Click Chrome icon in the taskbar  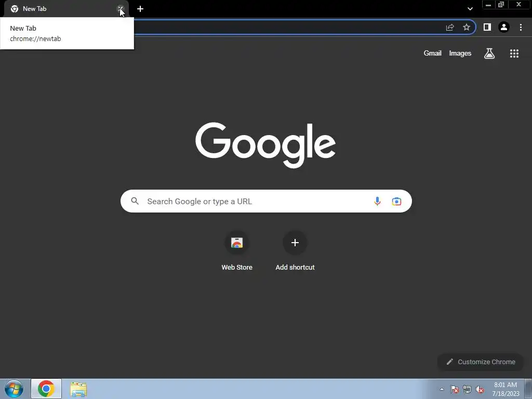(x=46, y=389)
